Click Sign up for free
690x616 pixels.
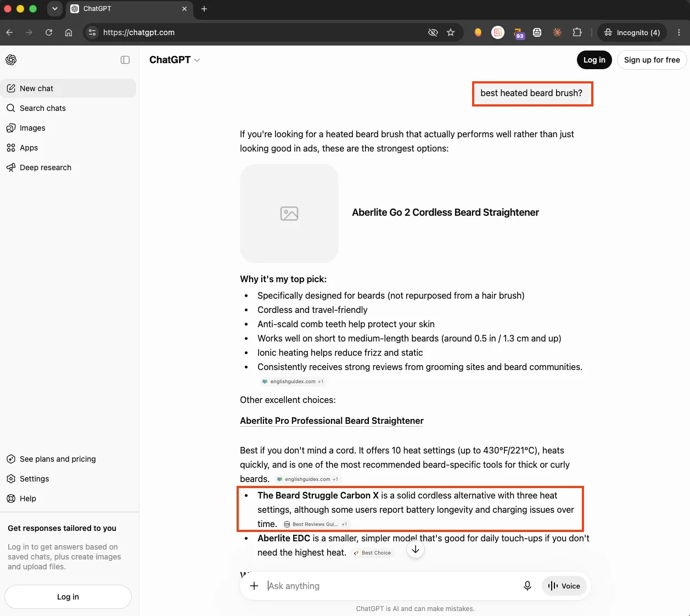click(x=652, y=60)
